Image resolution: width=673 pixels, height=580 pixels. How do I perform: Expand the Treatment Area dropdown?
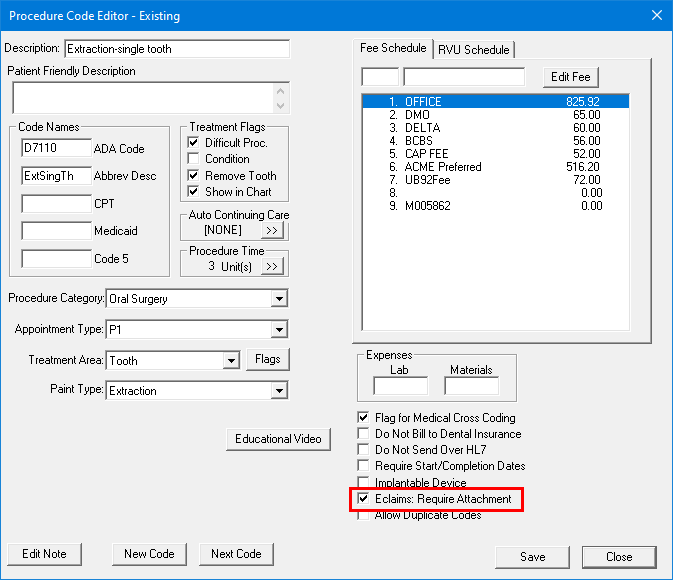tap(231, 361)
